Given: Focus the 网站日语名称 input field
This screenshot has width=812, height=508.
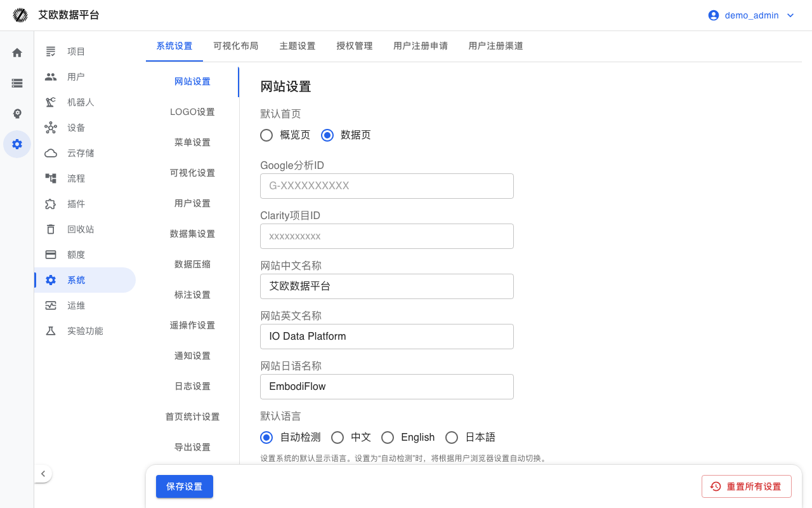Looking at the screenshot, I should (387, 387).
